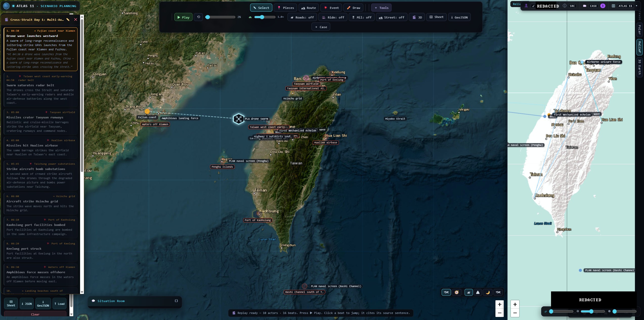The height and width of the screenshot is (320, 644).
Task: Click the ATLAS 11 globe logo
Action: click(6, 6)
